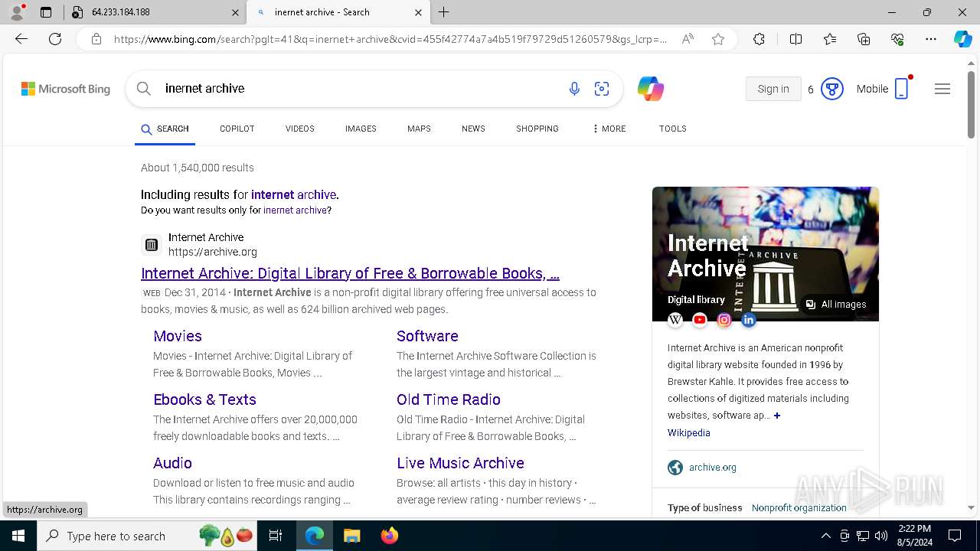980x551 pixels.
Task: Open the Software sublink
Action: click(x=427, y=336)
